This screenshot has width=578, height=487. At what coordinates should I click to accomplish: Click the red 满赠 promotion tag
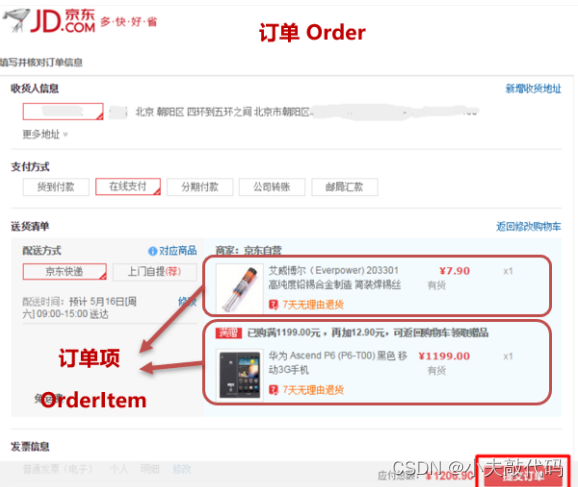pos(228,333)
